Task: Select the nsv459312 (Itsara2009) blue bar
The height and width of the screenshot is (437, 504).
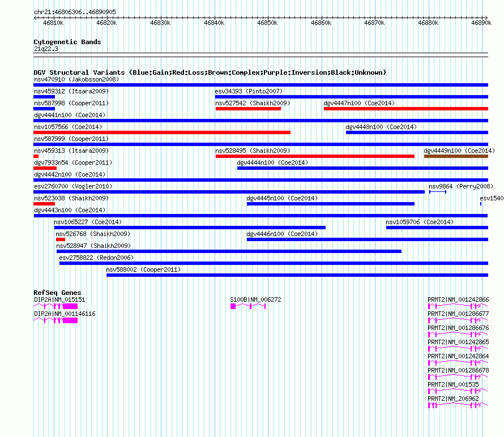Action: [44, 97]
